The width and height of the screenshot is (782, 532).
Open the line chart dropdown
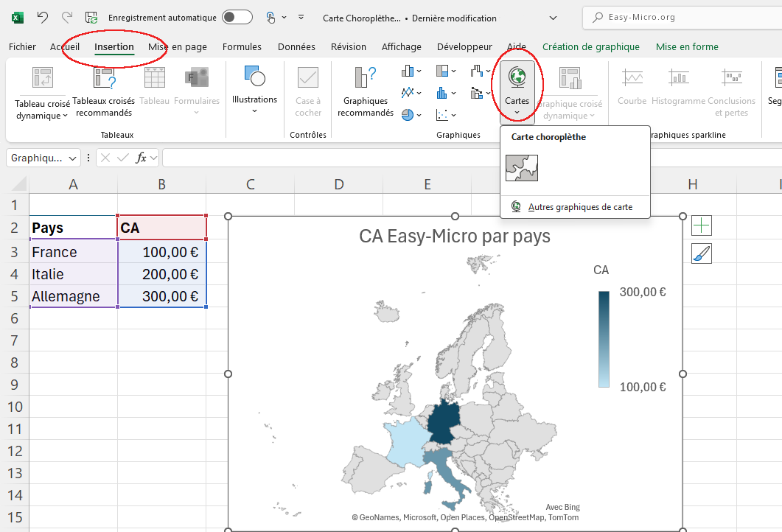pos(411,93)
